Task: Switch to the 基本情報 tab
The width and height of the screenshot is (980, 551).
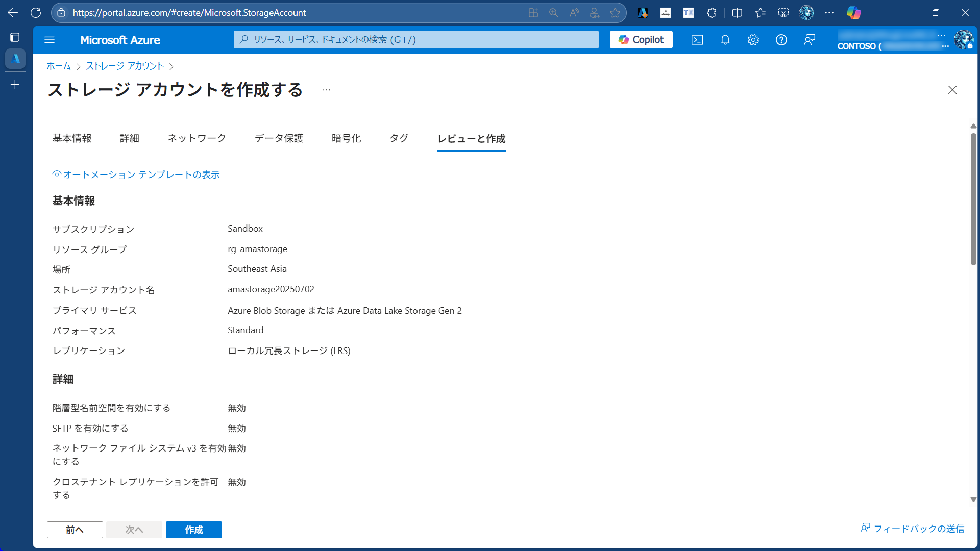Action: 72,138
